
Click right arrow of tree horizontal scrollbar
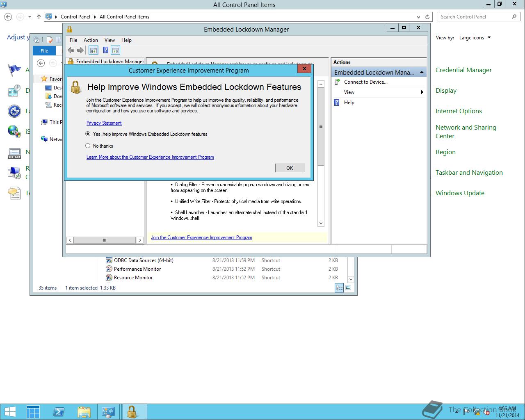click(140, 240)
